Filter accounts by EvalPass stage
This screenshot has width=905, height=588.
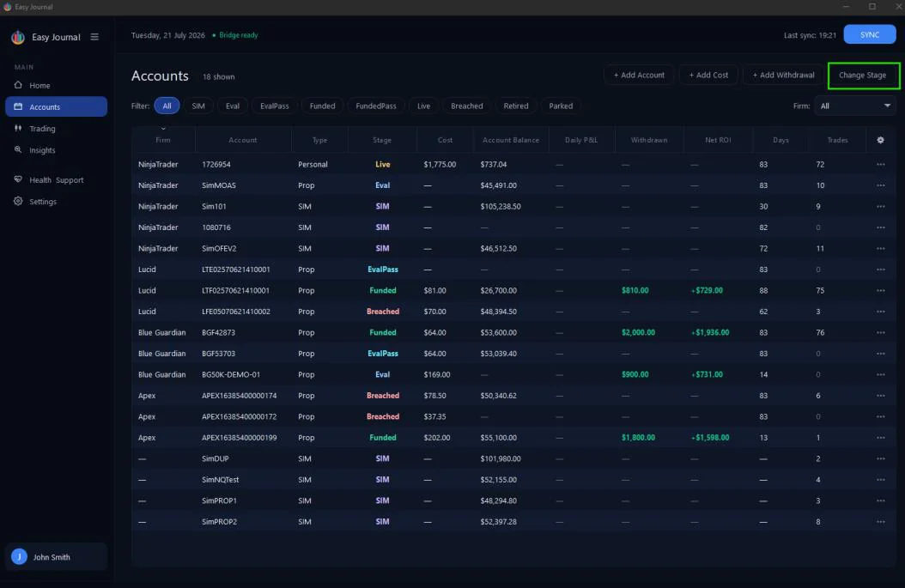274,106
